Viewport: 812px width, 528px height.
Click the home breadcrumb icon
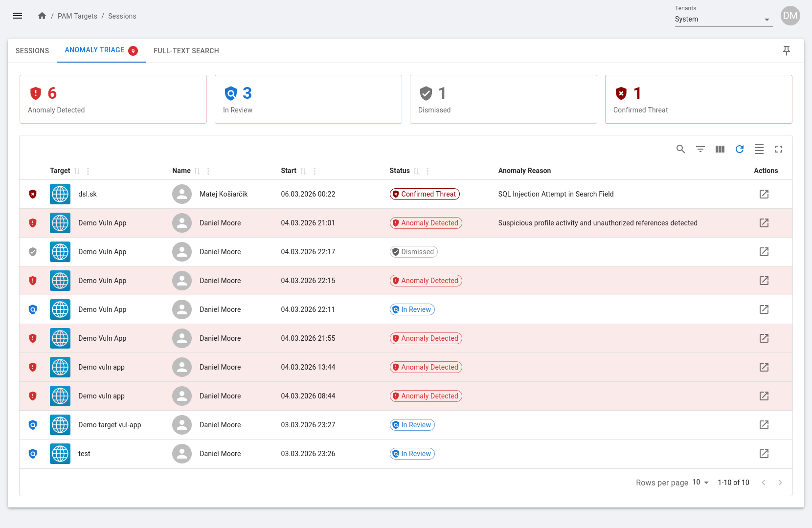[42, 16]
